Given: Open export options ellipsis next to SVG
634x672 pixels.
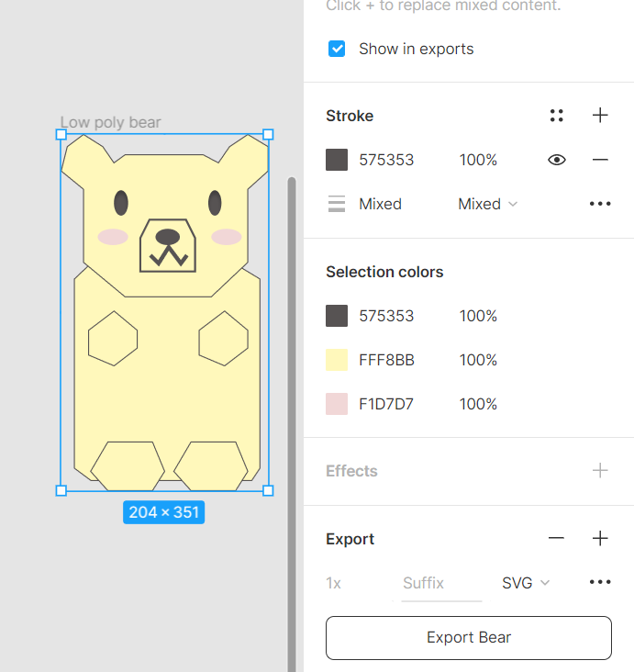Looking at the screenshot, I should 600,582.
